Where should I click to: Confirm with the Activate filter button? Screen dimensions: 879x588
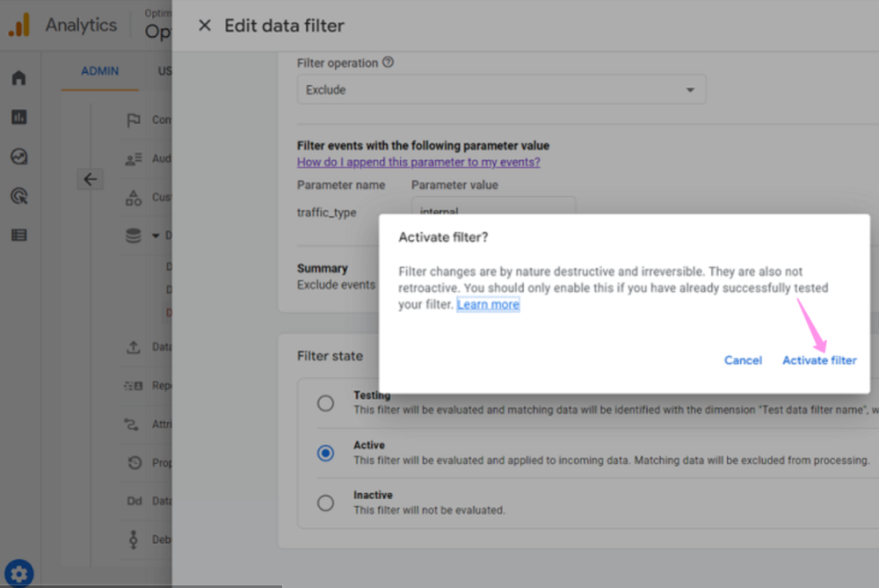(x=819, y=360)
